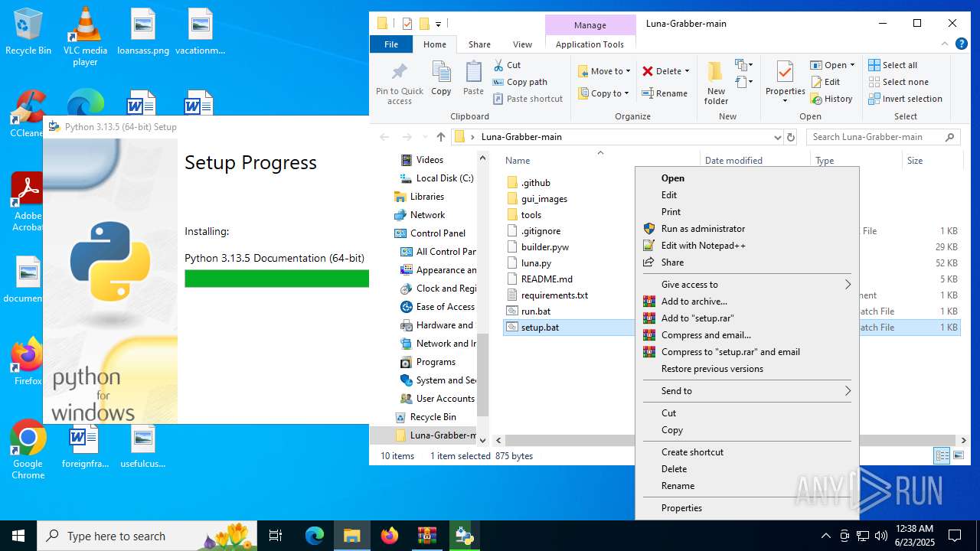
Task: Open Recycle Bin desktop icon
Action: pyautogui.click(x=28, y=32)
